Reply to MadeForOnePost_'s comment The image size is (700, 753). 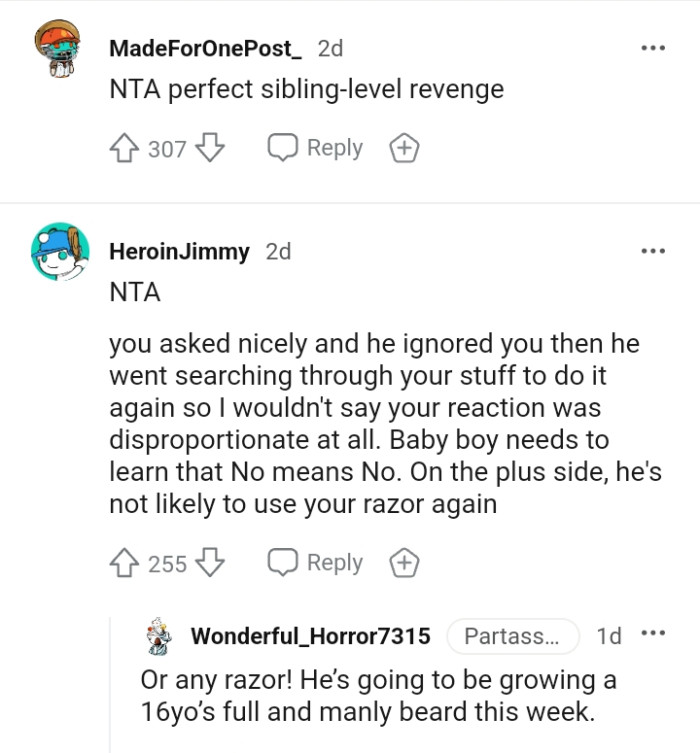tap(315, 147)
